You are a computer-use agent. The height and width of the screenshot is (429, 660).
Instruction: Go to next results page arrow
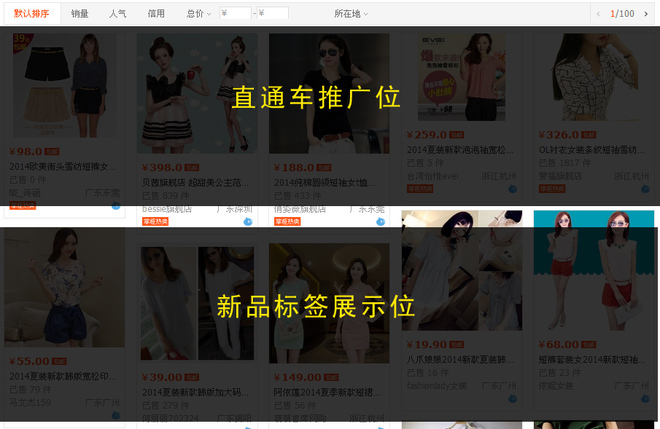tap(646, 14)
